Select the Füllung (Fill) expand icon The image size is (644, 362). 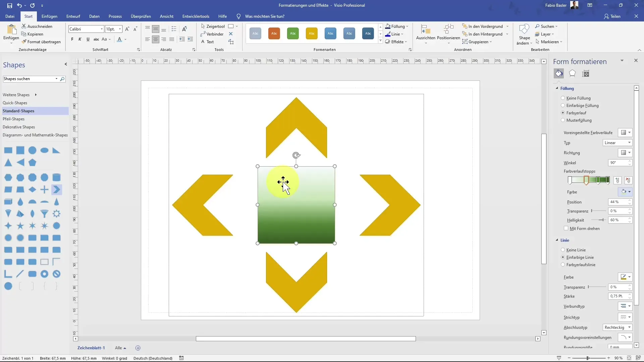557,88
